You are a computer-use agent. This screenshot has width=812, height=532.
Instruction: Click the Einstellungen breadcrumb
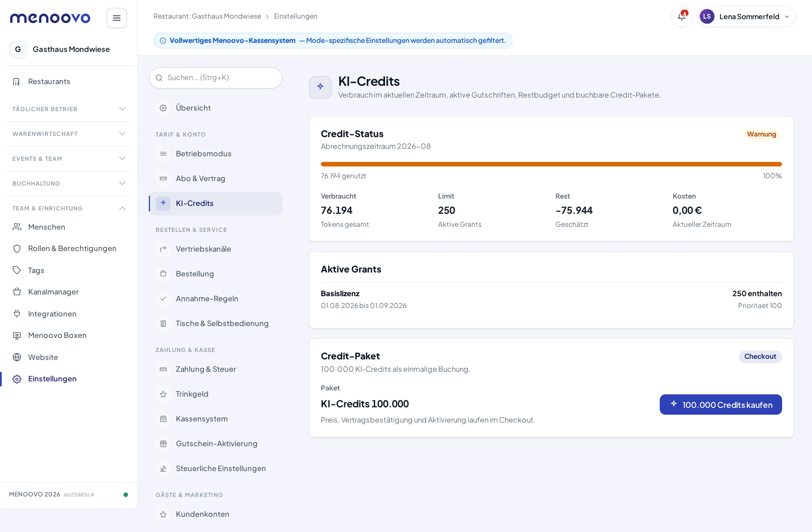[x=295, y=16]
